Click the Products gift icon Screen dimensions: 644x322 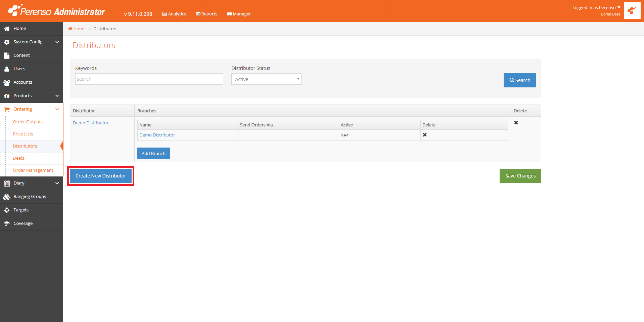(x=7, y=96)
